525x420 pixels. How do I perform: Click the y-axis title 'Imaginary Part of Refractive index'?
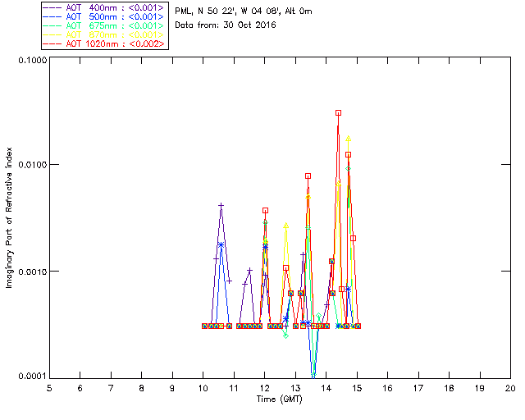9,217
